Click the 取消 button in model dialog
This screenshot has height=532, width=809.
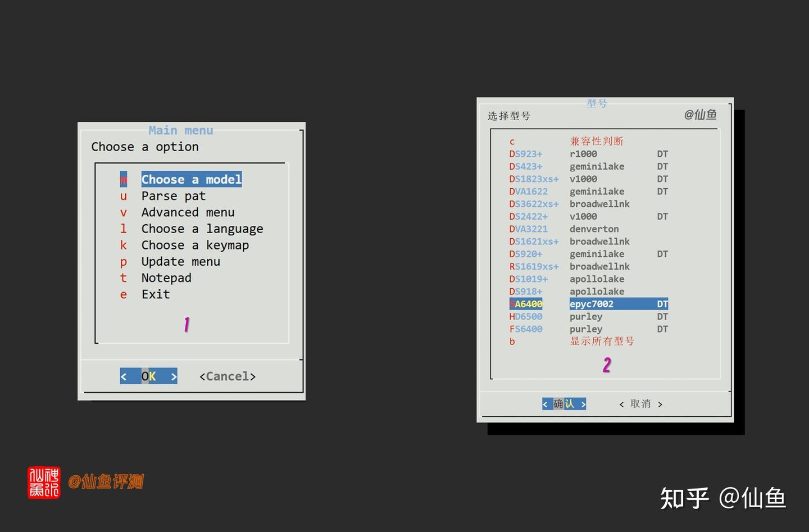[640, 404]
